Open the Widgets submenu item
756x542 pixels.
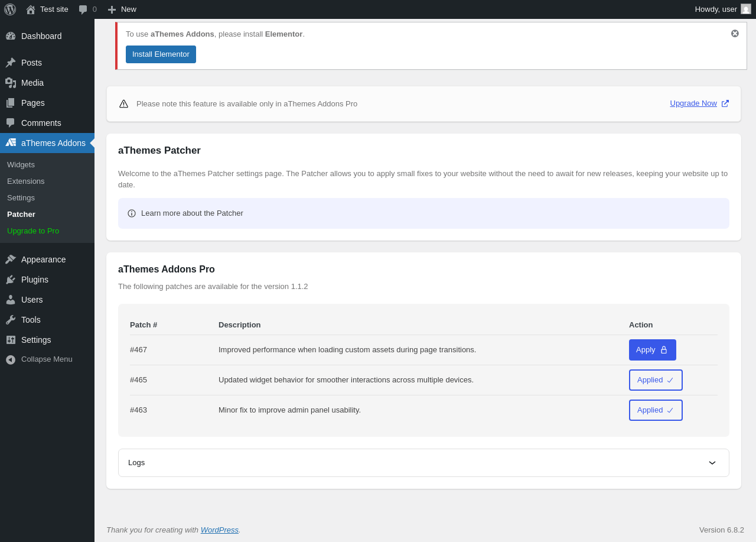pyautogui.click(x=21, y=164)
